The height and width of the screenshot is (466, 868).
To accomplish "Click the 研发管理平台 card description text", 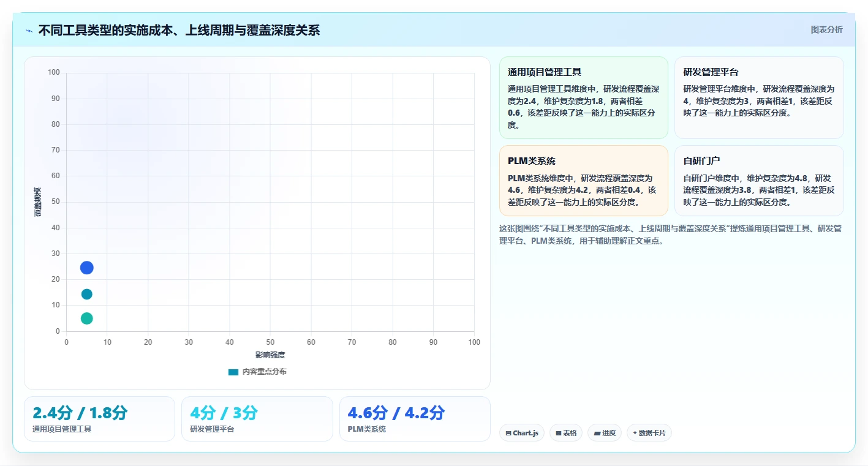I will point(759,101).
